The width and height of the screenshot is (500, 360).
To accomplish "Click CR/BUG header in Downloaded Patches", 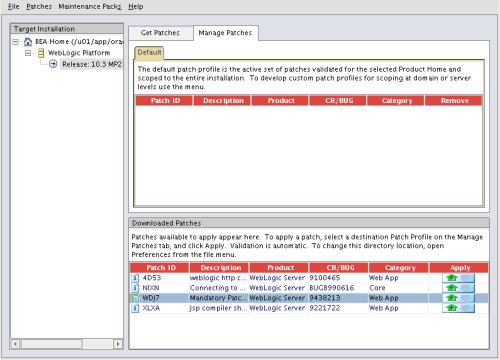I will 339,268.
